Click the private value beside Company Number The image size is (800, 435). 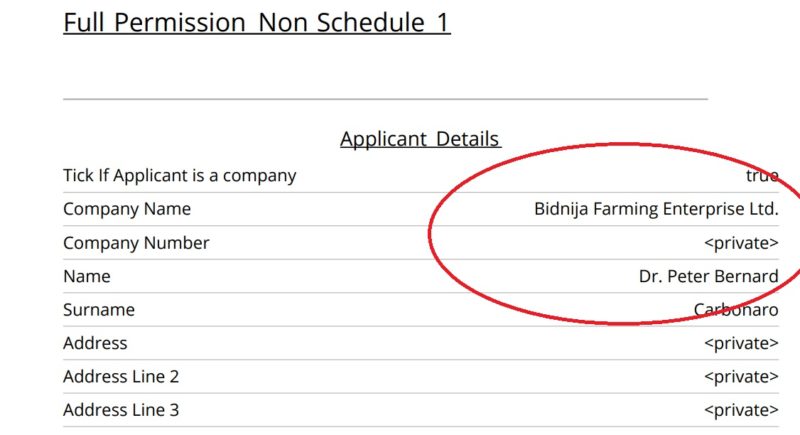pos(741,243)
